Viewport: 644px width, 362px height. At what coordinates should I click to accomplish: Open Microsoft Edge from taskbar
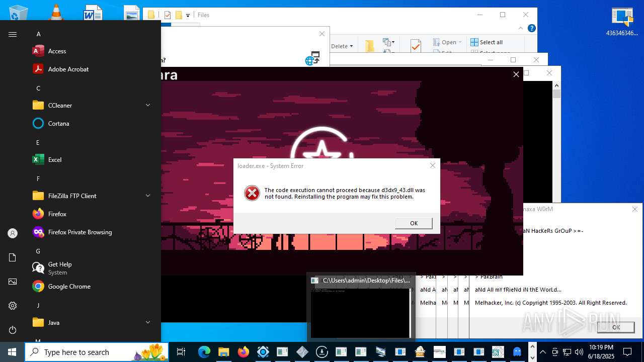(204, 352)
